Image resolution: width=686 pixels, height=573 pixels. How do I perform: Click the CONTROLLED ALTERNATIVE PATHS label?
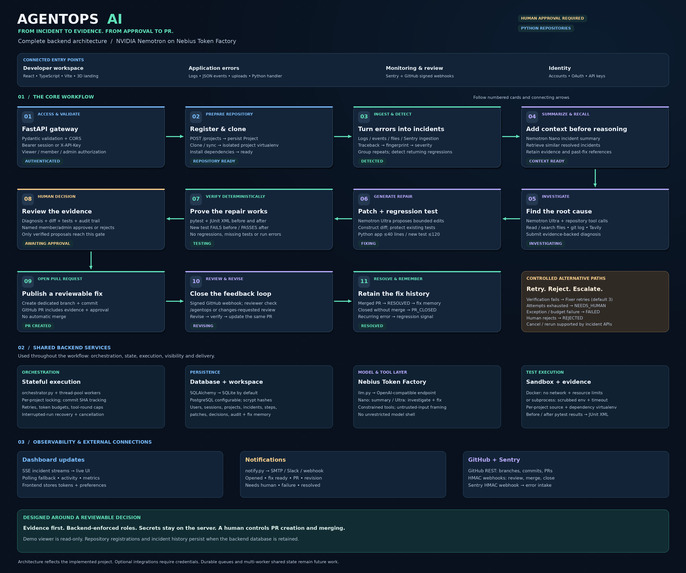click(x=566, y=278)
